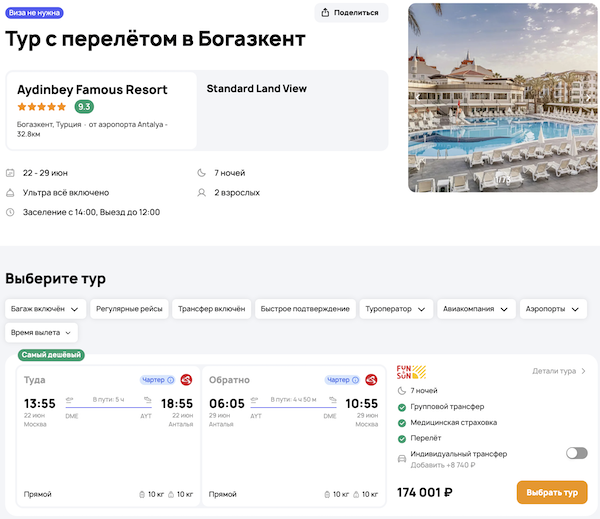Click the Fun&Sun tour operator logo

[411, 372]
